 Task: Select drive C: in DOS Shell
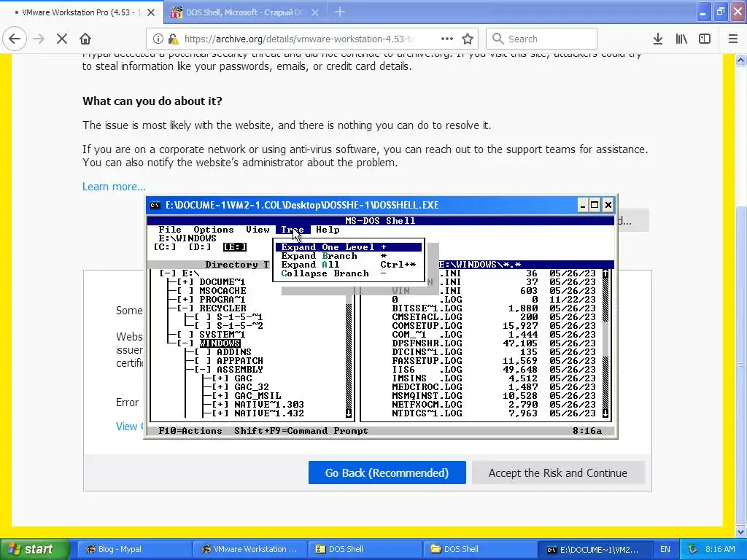point(165,247)
